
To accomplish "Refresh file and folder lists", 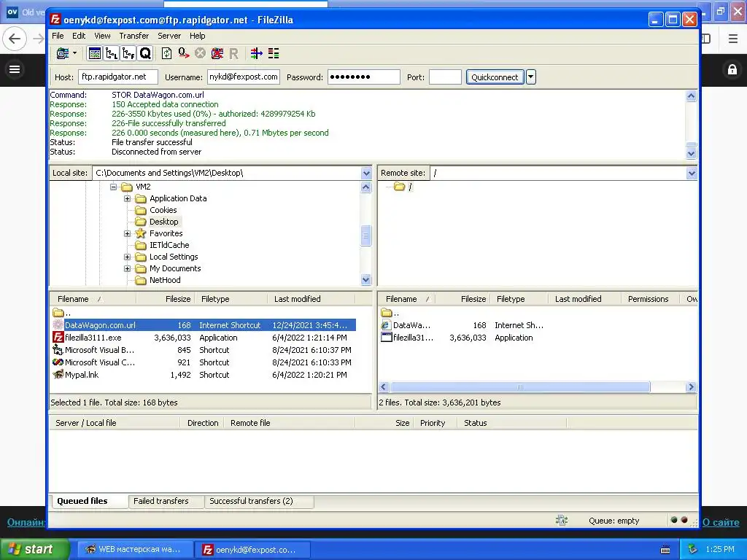I will click(x=166, y=53).
